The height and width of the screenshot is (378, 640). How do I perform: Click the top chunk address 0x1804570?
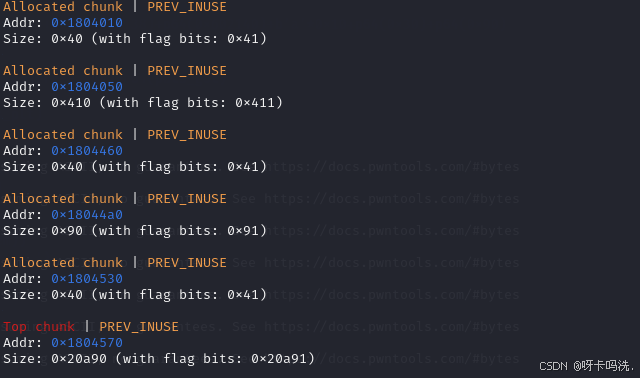(x=87, y=343)
